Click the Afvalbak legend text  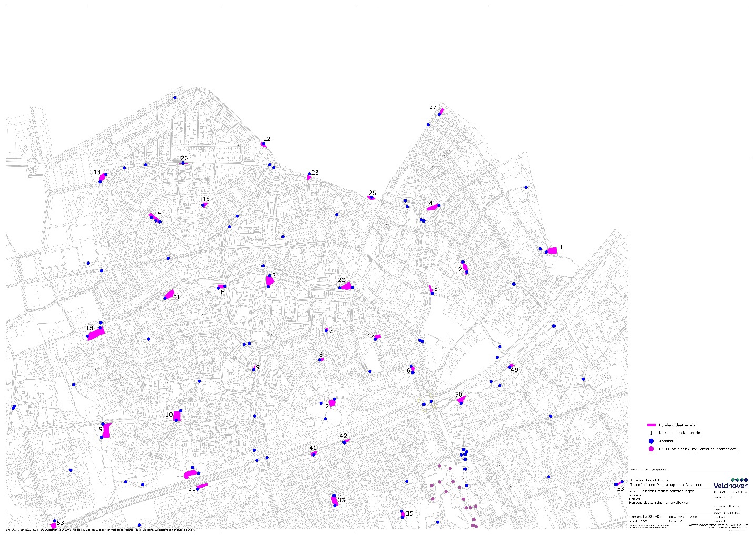[666, 441]
